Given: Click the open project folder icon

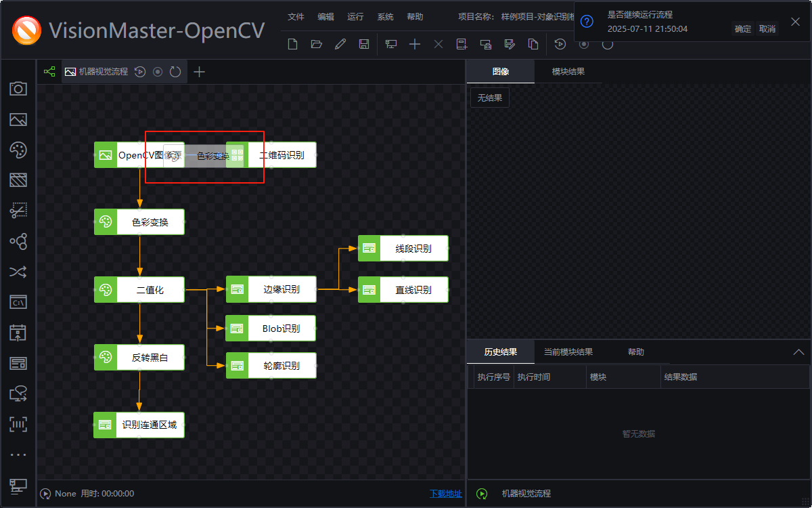Looking at the screenshot, I should (x=317, y=43).
